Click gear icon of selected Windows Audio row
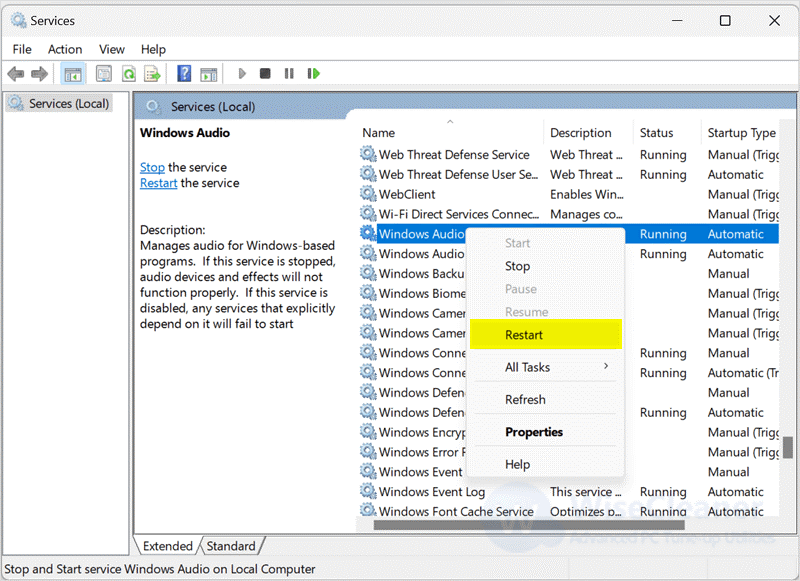800x581 pixels. [x=368, y=233]
